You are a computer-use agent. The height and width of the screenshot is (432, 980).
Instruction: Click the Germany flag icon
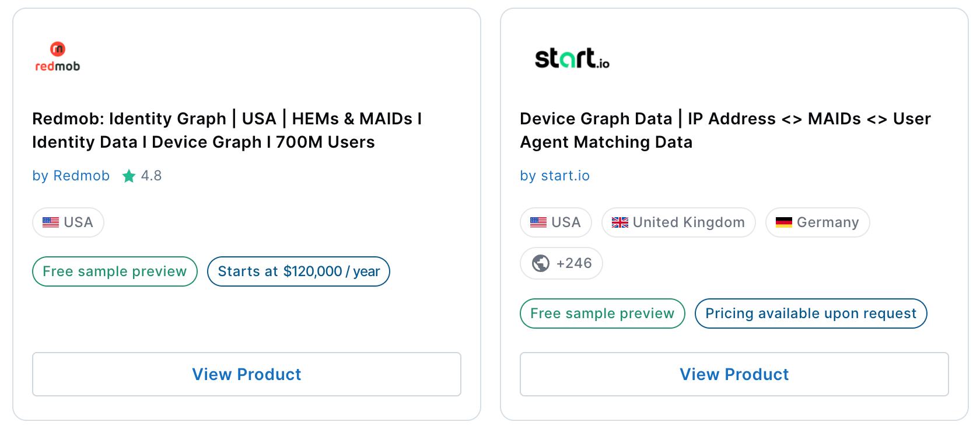tap(784, 222)
